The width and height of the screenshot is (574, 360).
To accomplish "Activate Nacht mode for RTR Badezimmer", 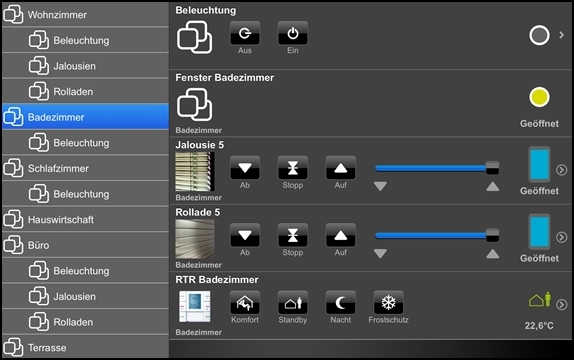I will coord(340,303).
